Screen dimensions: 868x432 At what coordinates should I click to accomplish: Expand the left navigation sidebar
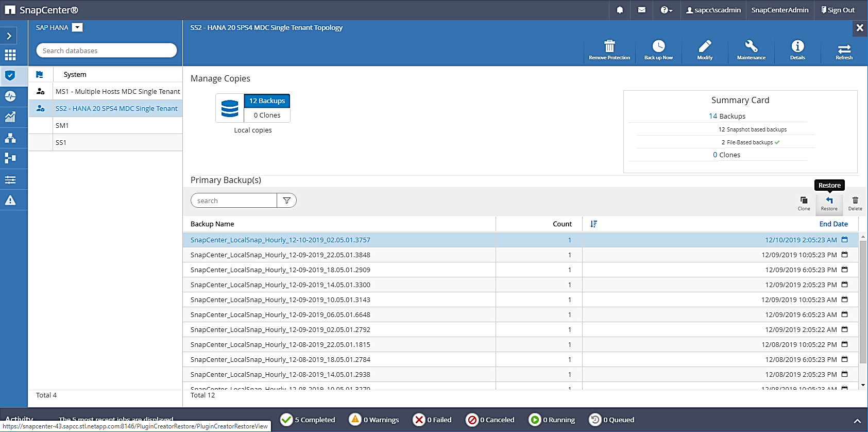(x=9, y=36)
